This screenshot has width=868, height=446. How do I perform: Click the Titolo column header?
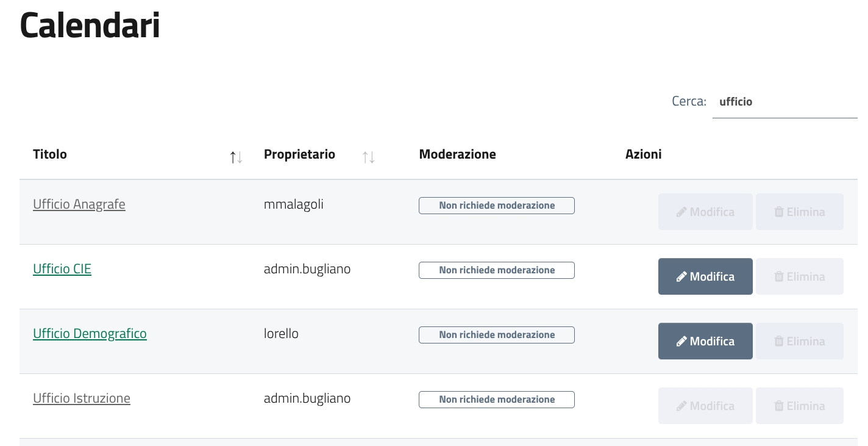pyautogui.click(x=50, y=154)
